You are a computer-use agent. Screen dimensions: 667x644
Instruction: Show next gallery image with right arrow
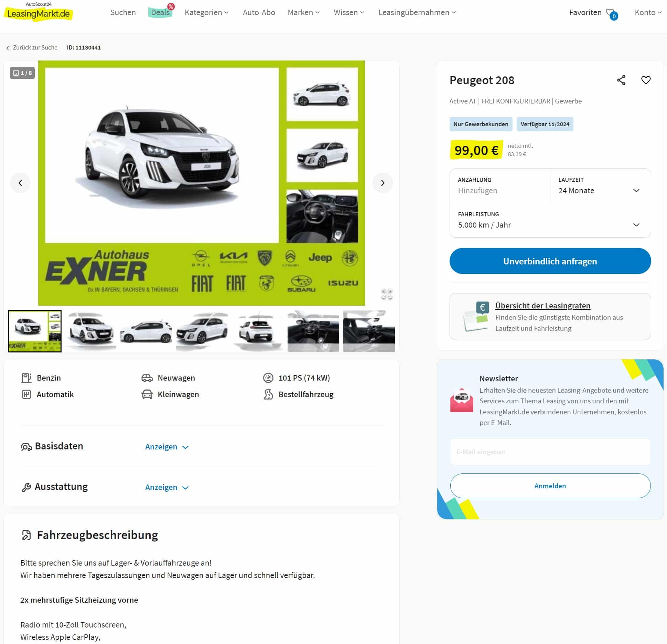(x=383, y=183)
